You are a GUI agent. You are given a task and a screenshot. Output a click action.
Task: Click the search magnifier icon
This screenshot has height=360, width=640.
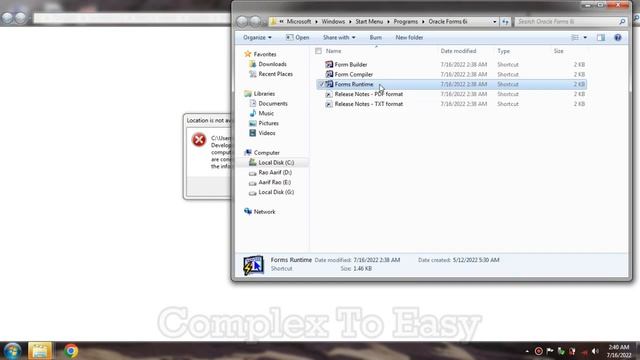[622, 22]
